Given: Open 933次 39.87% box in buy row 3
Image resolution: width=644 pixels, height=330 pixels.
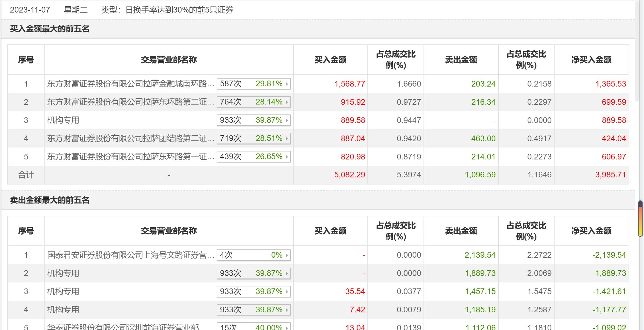Looking at the screenshot, I should pyautogui.click(x=253, y=120).
